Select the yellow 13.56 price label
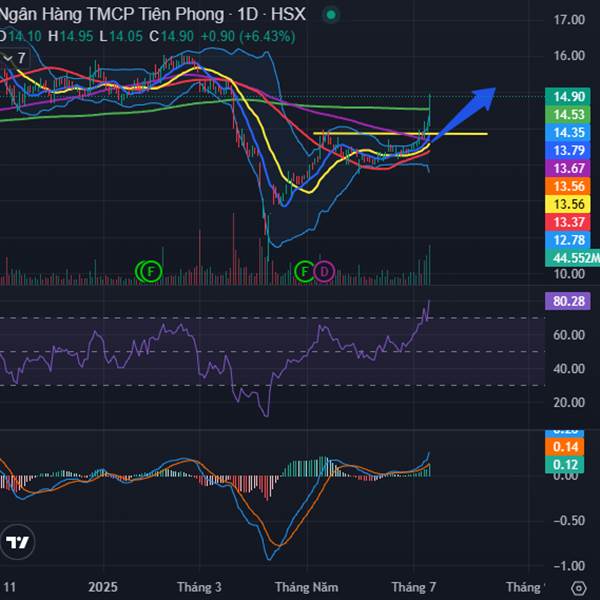600x600 pixels. pos(568,204)
